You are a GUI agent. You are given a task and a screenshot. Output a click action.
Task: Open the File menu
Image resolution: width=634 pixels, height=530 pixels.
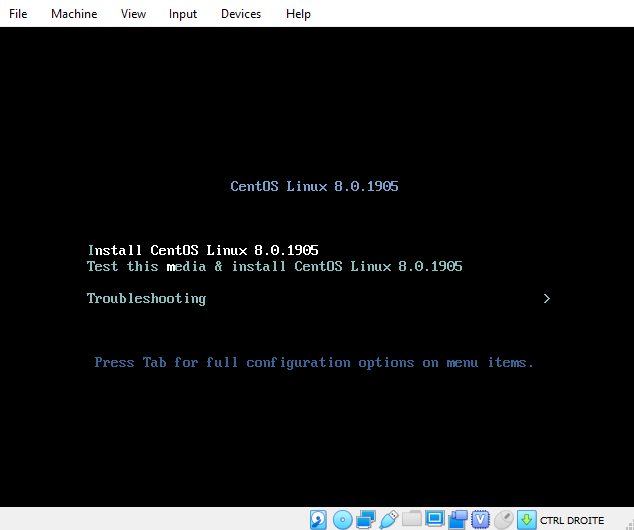point(18,14)
